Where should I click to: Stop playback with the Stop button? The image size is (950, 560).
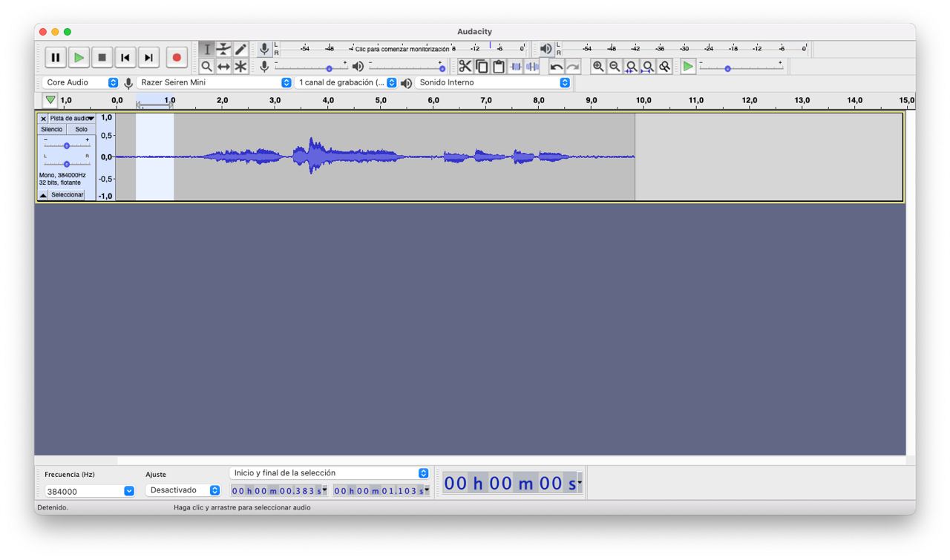(102, 57)
